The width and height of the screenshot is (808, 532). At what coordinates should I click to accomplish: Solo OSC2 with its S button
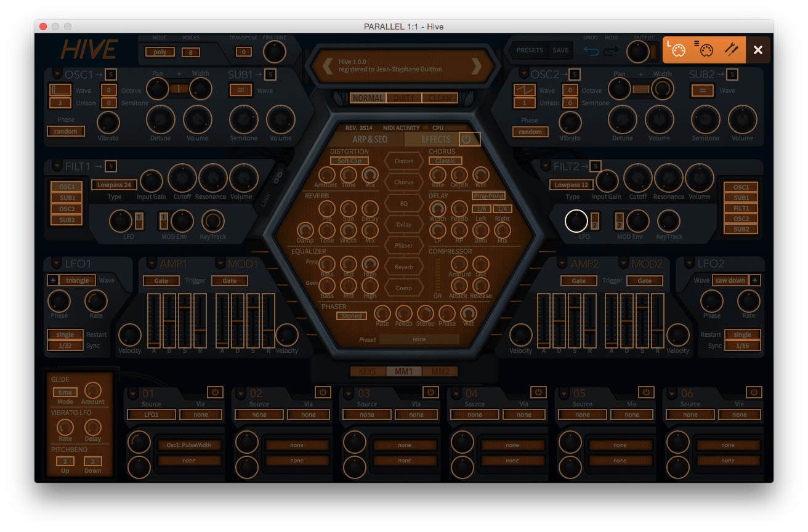(x=574, y=75)
